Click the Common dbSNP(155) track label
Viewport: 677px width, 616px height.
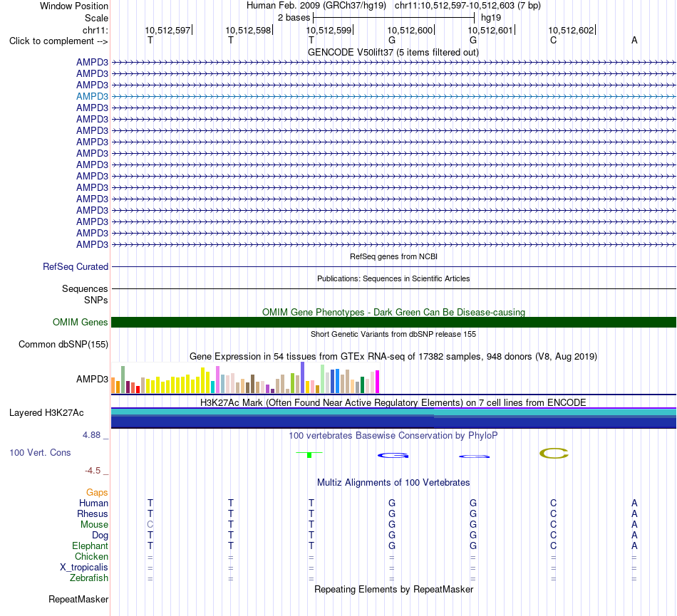(x=63, y=344)
